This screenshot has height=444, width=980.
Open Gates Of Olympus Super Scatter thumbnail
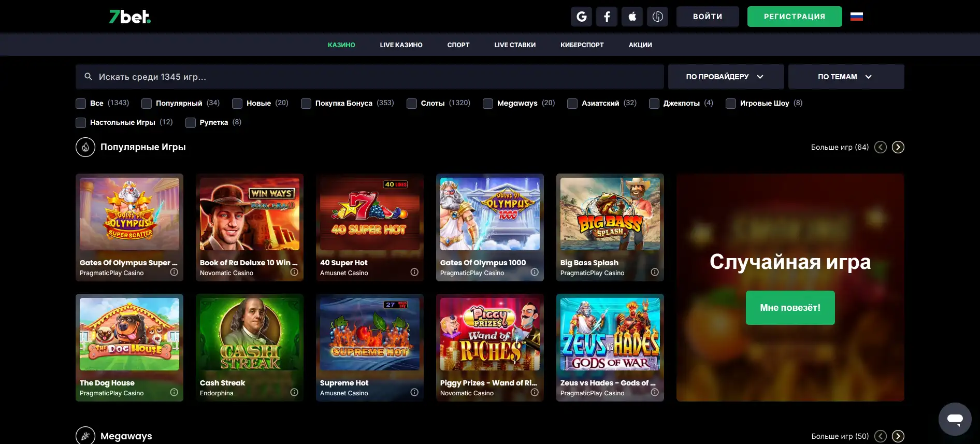pos(129,214)
